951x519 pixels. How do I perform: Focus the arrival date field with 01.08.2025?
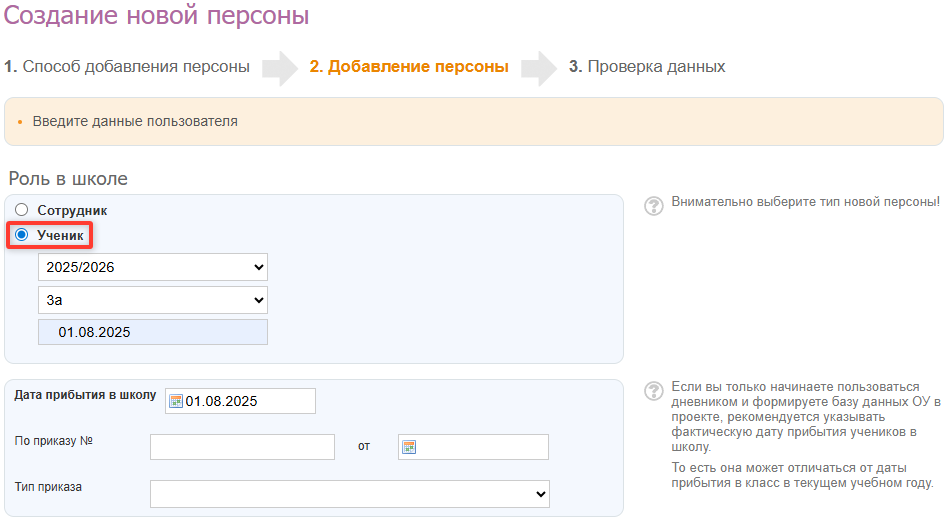click(x=248, y=401)
